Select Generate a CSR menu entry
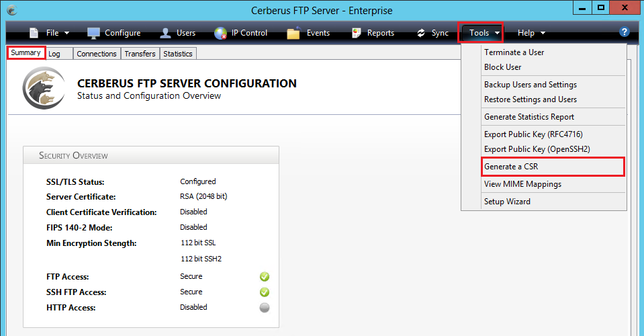Image resolution: width=644 pixels, height=336 pixels. (x=511, y=167)
